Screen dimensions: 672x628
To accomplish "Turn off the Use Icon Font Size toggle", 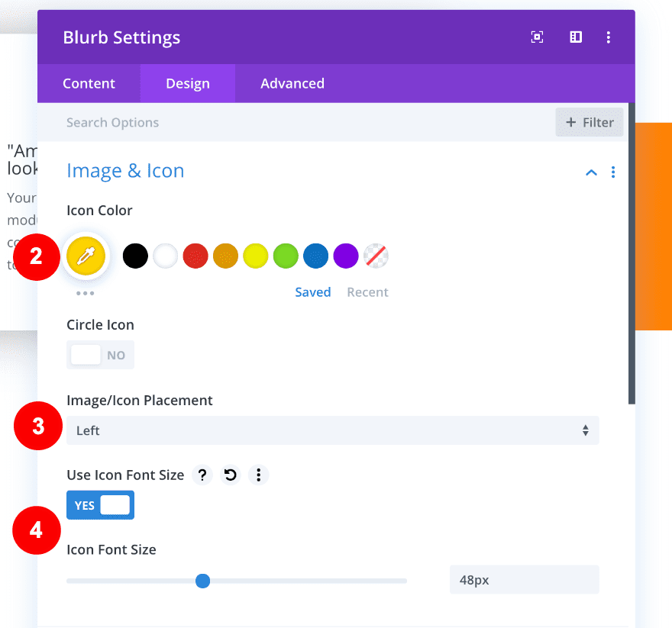I will pyautogui.click(x=100, y=505).
